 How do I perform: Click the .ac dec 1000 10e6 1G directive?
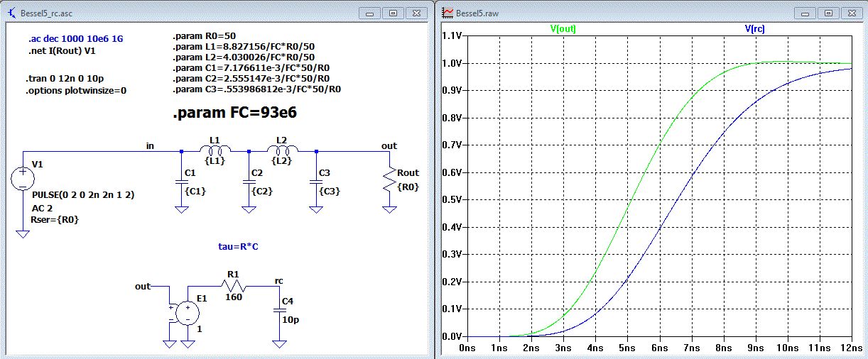(75, 39)
